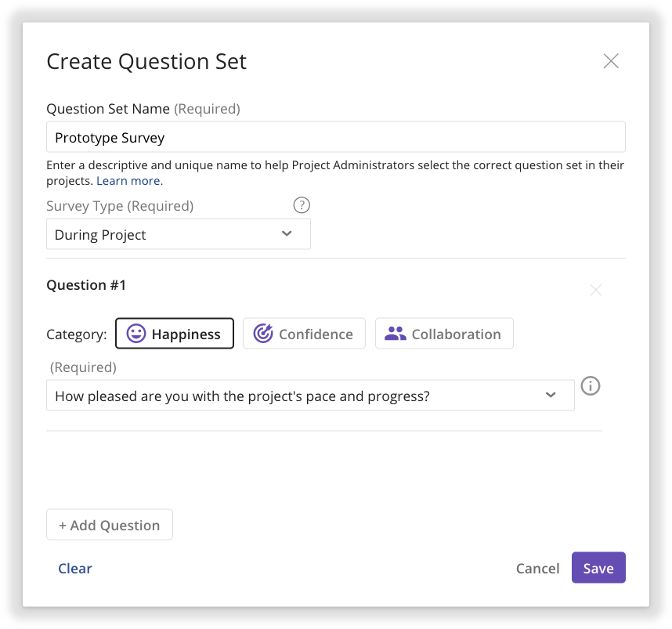
Task: Open the Survey Type dropdown showing During Project
Action: click(x=178, y=233)
